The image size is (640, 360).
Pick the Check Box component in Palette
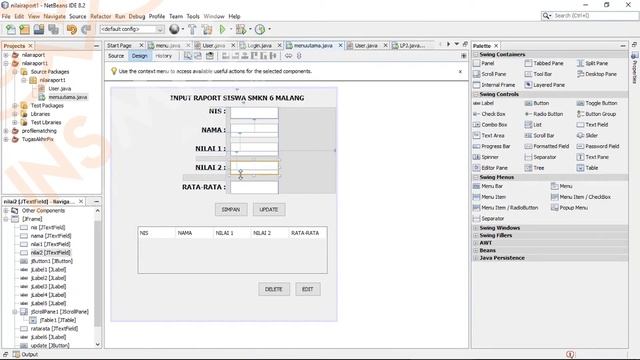point(489,114)
